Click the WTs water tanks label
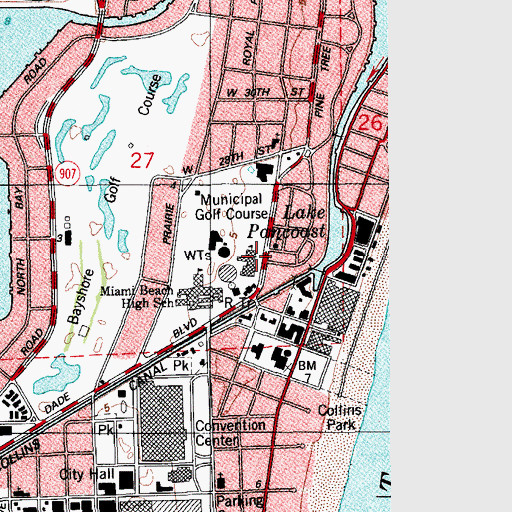This screenshot has width=512, height=512. tap(197, 256)
